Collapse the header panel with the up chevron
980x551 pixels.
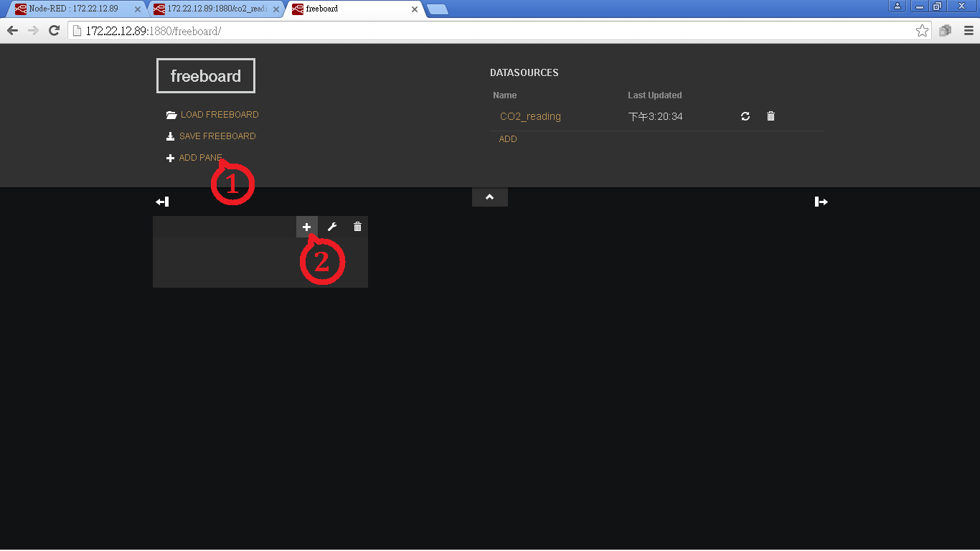[x=489, y=197]
